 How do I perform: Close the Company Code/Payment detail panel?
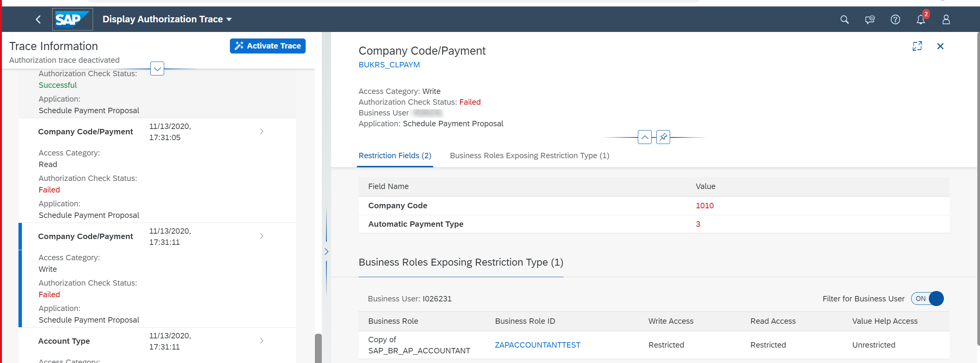[940, 46]
